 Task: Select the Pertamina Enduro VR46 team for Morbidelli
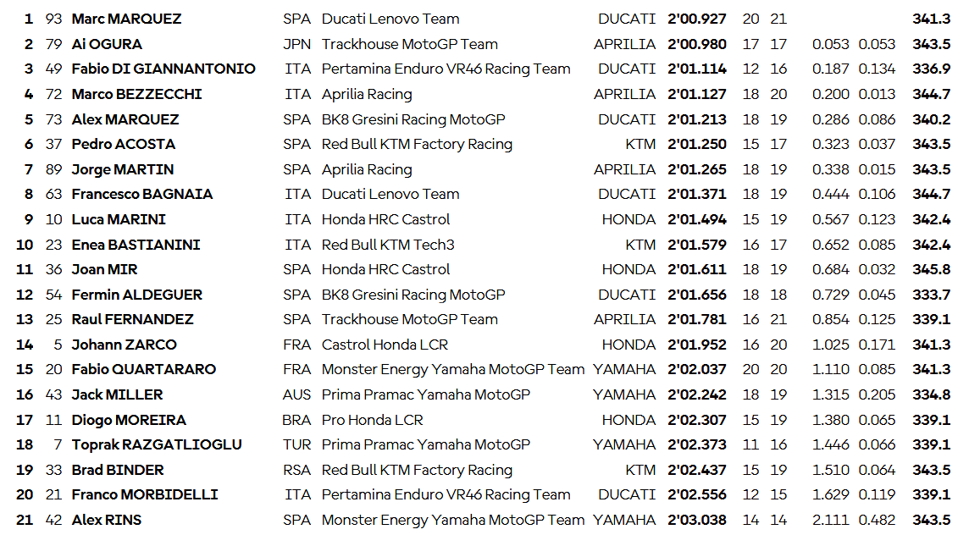click(x=446, y=494)
